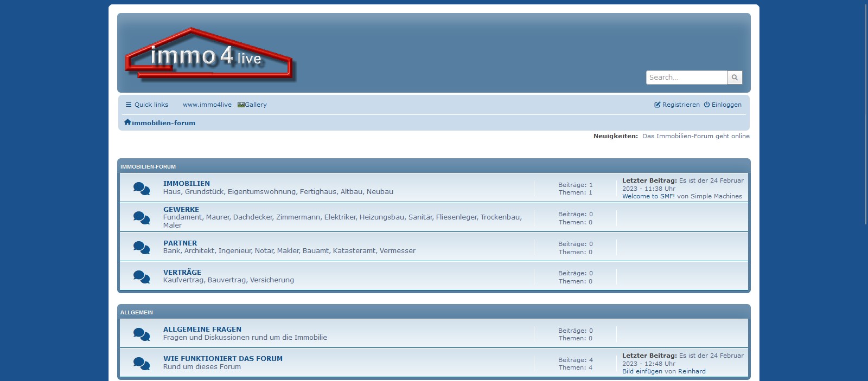Click the PARTNER forum speech-bubble icon
Image resolution: width=868 pixels, height=381 pixels.
pos(142,248)
